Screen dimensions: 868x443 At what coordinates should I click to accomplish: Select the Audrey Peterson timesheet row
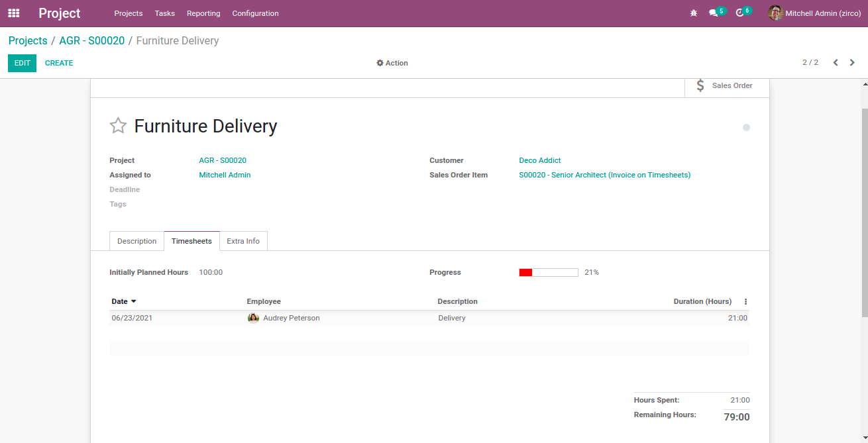pos(291,318)
